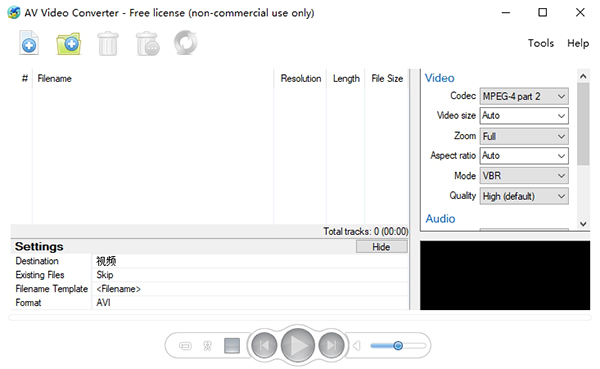The height and width of the screenshot is (369, 600).
Task: Open the Mode dropdown showing VBR
Action: coord(524,176)
